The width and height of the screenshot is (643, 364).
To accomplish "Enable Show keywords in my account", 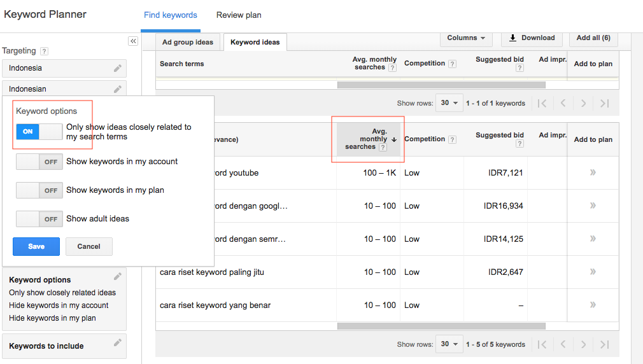I will 39,162.
